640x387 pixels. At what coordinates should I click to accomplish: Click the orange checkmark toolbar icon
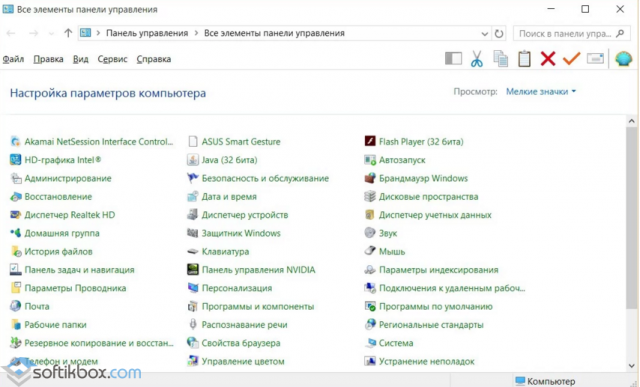pyautogui.click(x=571, y=59)
